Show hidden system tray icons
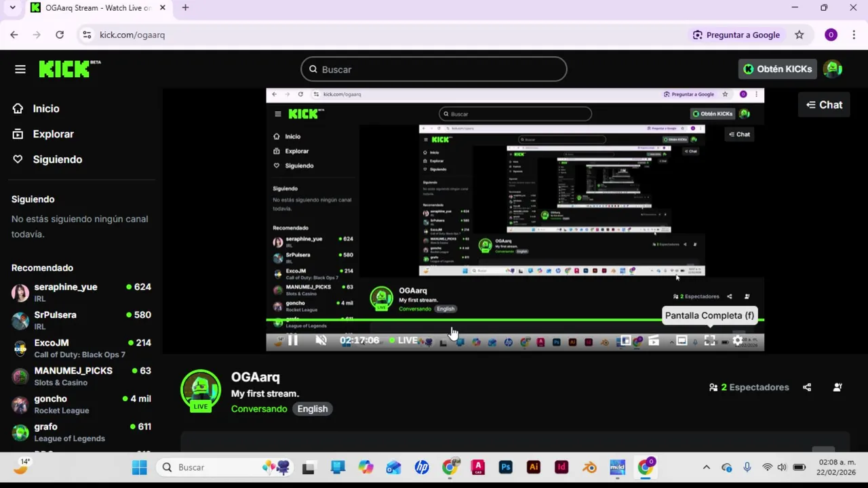868x488 pixels. pyautogui.click(x=706, y=467)
